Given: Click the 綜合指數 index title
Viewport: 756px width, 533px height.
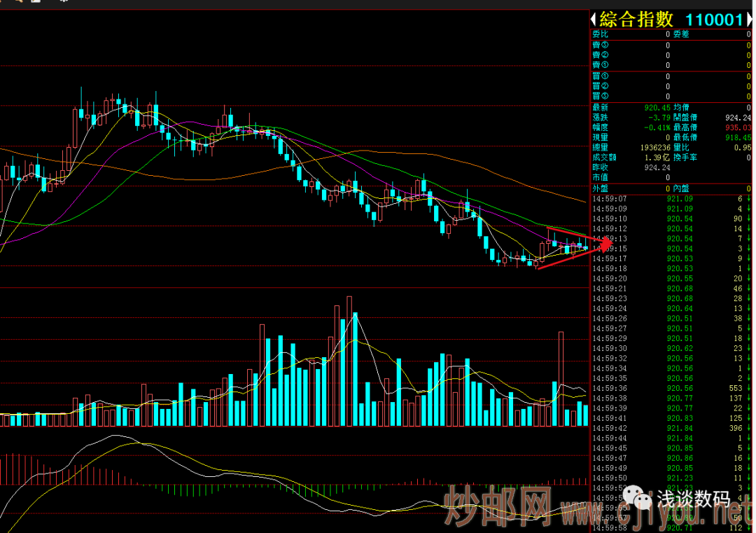Looking at the screenshot, I should click(636, 20).
